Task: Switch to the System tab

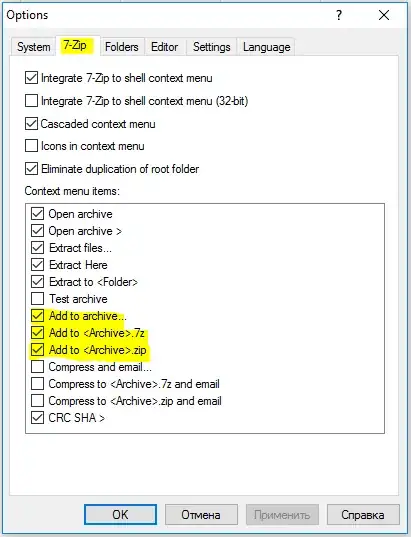Action: 33,47
